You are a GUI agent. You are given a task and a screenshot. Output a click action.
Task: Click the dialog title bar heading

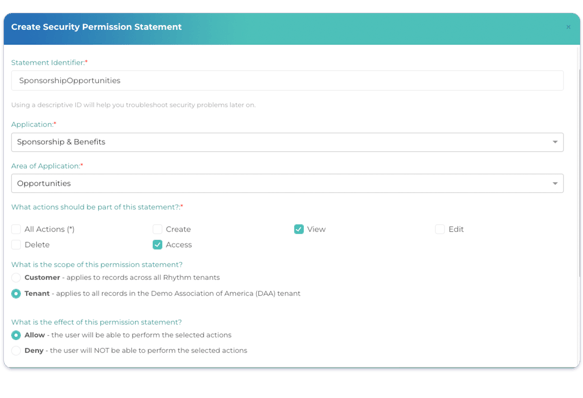tap(96, 27)
